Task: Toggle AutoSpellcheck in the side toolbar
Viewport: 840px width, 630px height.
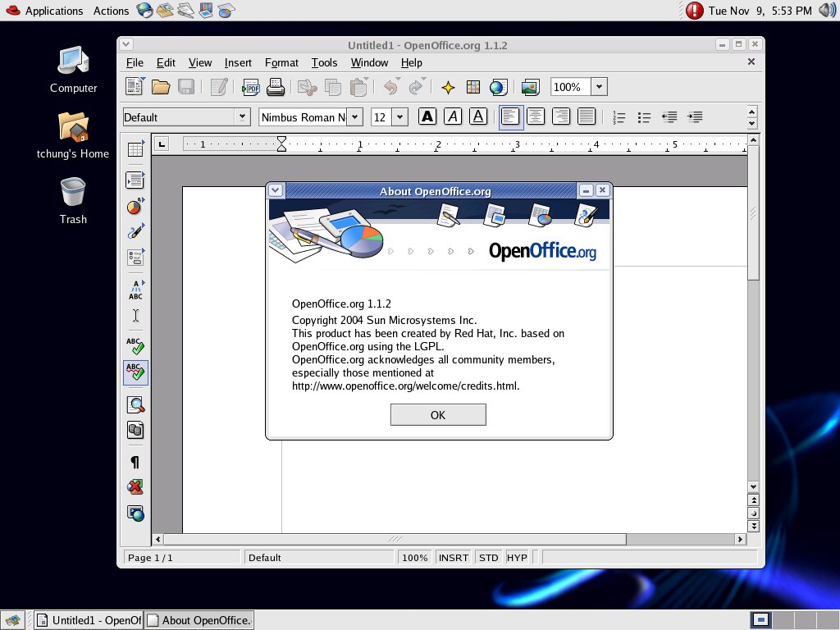Action: pos(135,372)
